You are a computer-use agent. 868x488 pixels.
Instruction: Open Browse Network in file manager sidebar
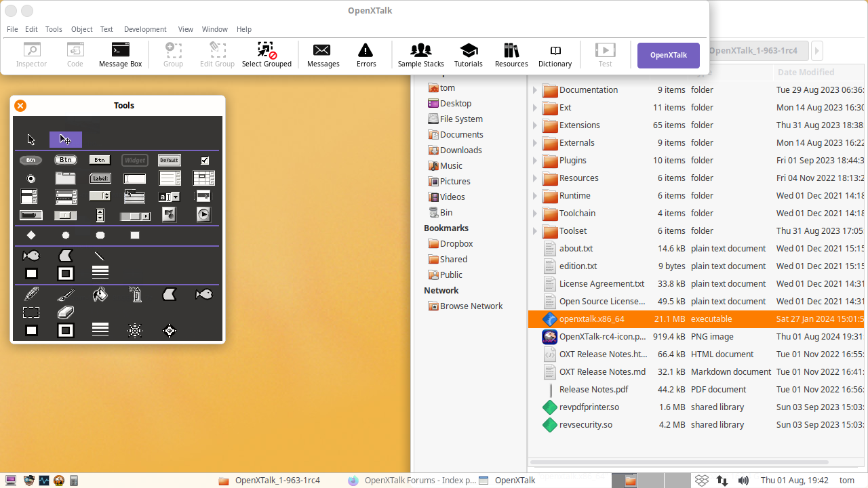click(465, 306)
